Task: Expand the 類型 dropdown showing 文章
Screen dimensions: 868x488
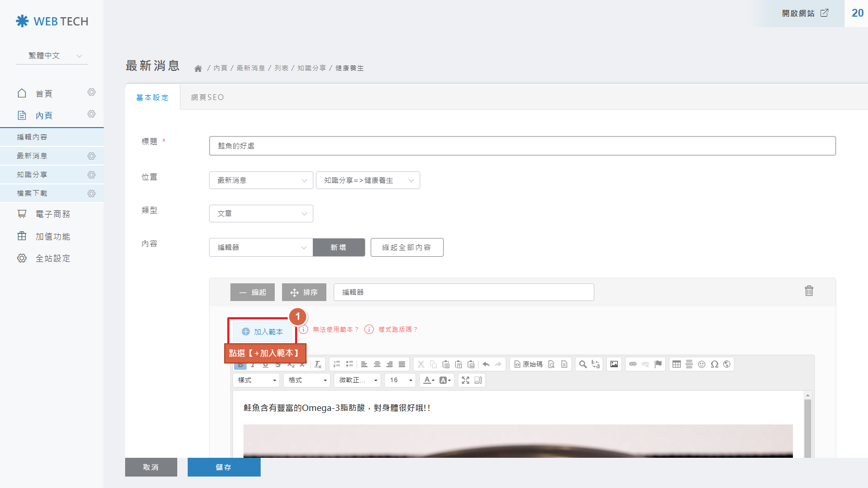Action: [261, 214]
